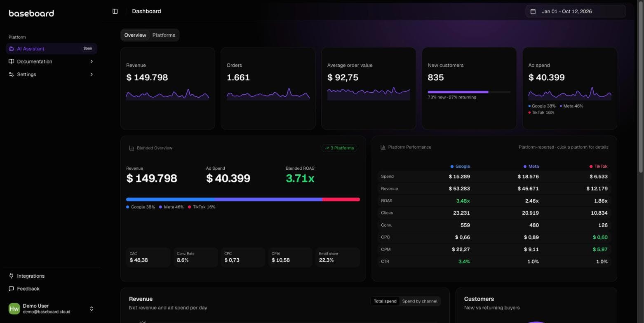Click the AI Assistant robot icon
The width and height of the screenshot is (644, 323).
coord(12,49)
